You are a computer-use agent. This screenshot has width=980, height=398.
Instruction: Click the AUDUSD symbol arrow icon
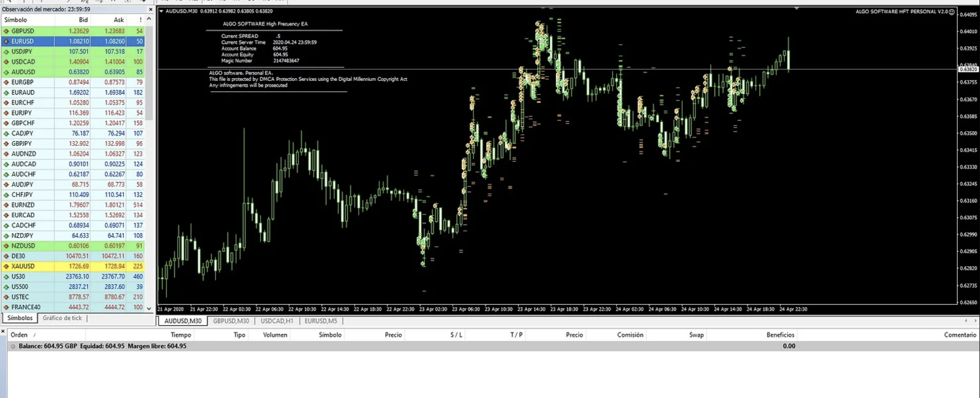click(x=6, y=72)
